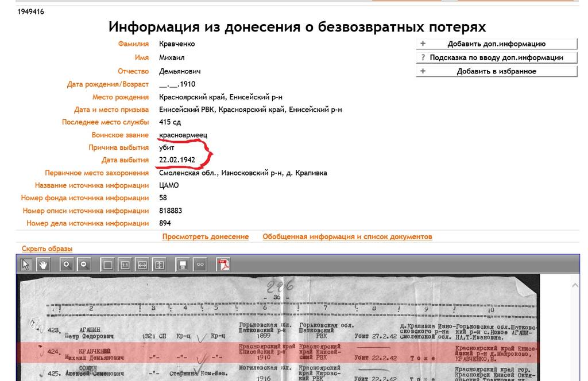The width and height of the screenshot is (588, 381).
Task: Click burial place 'Смоленская обл., Износковский р-н, д. Крапивка'
Action: pos(243,173)
